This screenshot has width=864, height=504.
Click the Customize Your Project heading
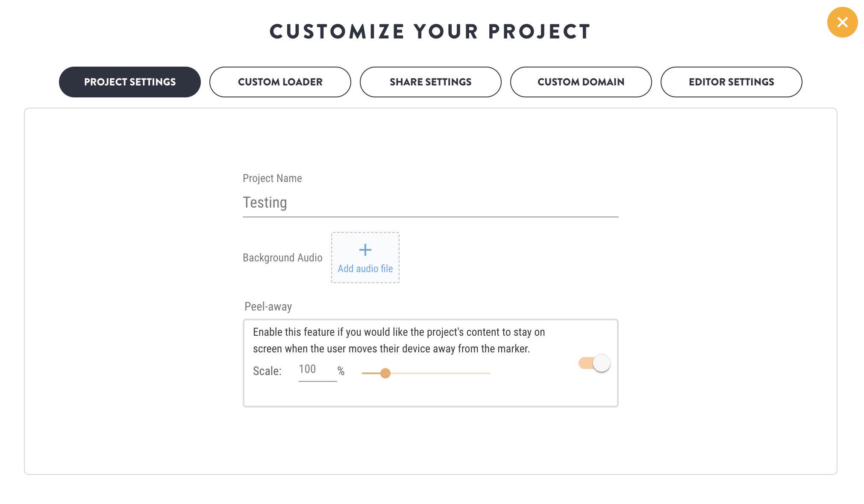430,32
